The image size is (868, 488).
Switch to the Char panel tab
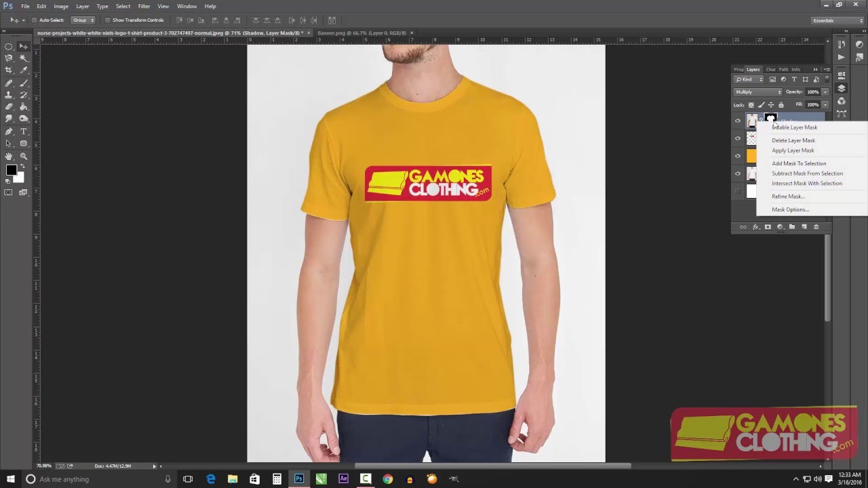tap(770, 69)
